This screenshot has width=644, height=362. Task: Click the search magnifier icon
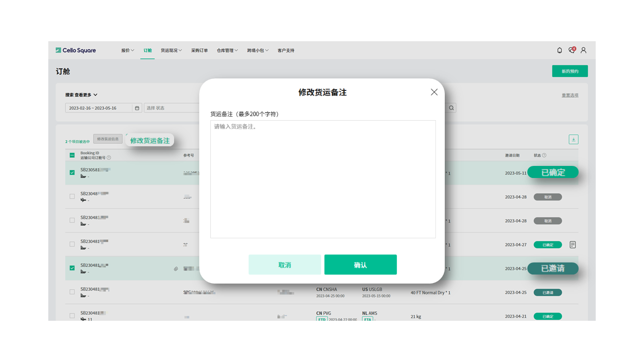[451, 108]
